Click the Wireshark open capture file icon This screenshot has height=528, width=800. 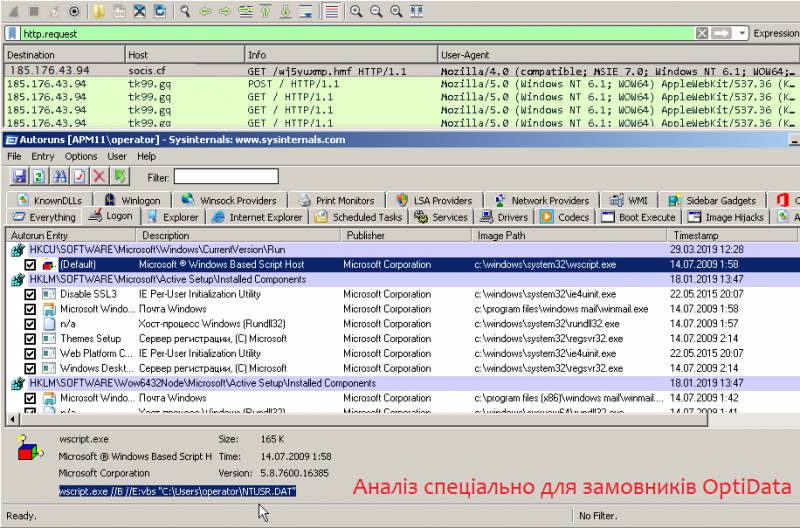coord(99,11)
